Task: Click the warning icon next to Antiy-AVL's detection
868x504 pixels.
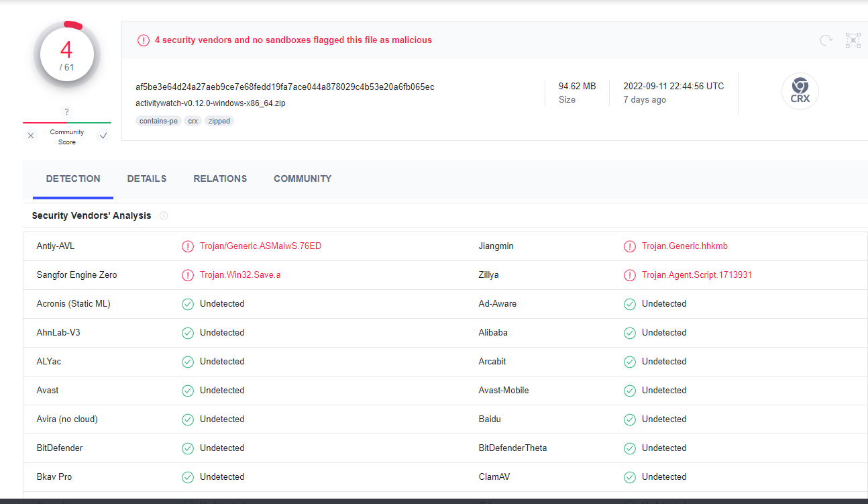Action: coord(188,246)
